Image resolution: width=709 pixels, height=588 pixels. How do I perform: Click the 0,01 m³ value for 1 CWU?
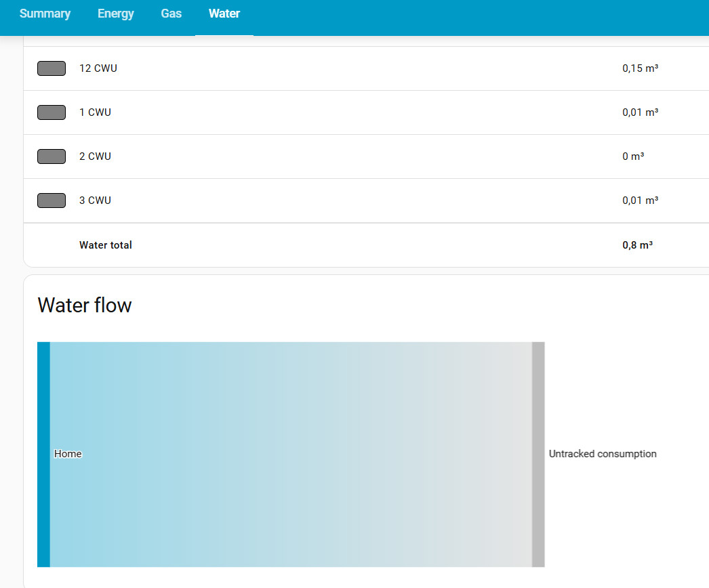pyautogui.click(x=641, y=112)
